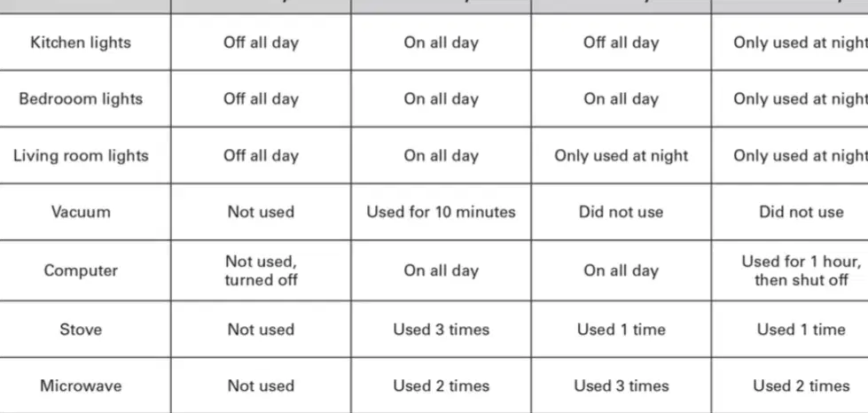Image resolution: width=868 pixels, height=413 pixels.
Task: Click the Used 3 times Microwave cell
Action: 622,386
